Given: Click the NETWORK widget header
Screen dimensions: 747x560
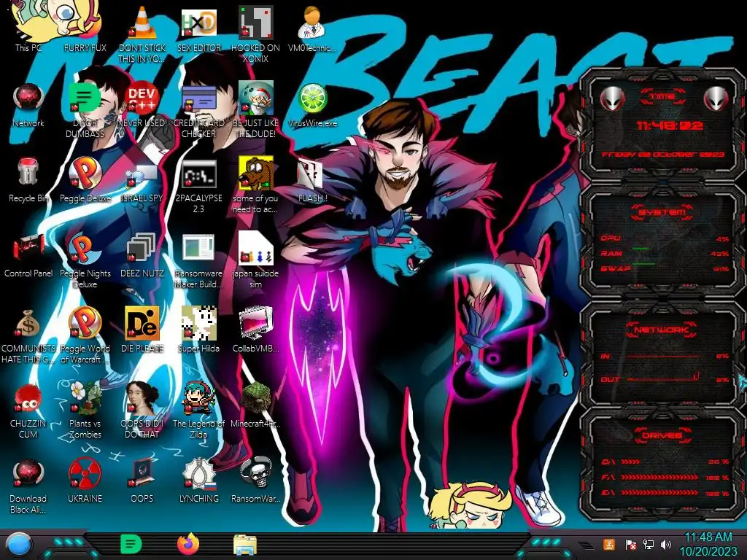Looking at the screenshot, I should 662,330.
